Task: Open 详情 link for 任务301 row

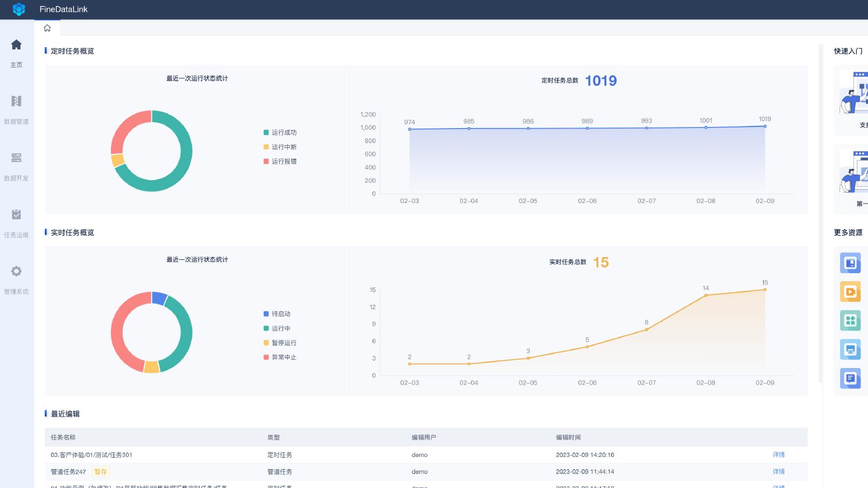Action: tap(778, 455)
